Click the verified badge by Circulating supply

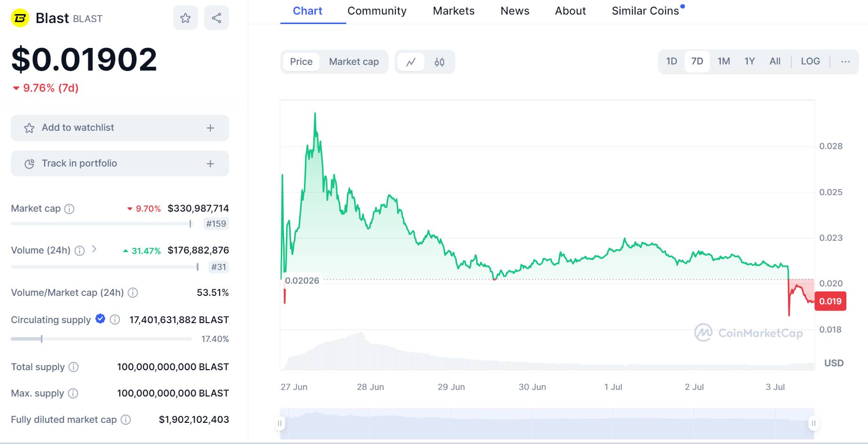100,319
